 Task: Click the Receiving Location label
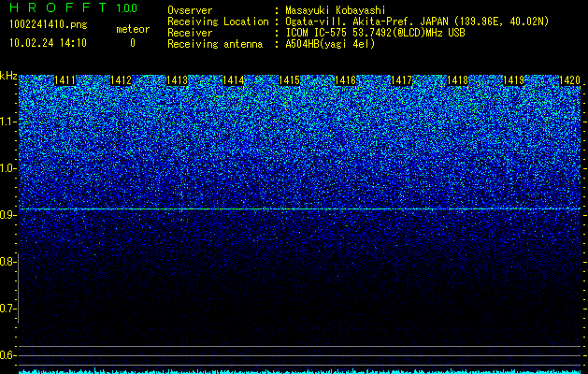coord(218,22)
